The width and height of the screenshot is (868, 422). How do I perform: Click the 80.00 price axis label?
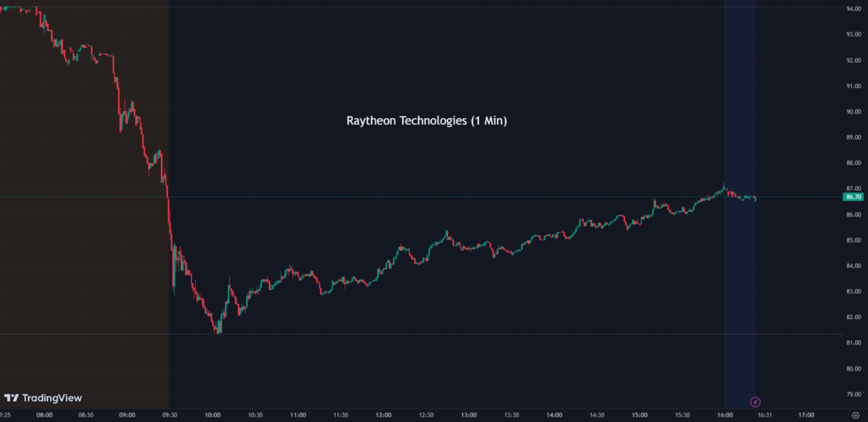853,368
